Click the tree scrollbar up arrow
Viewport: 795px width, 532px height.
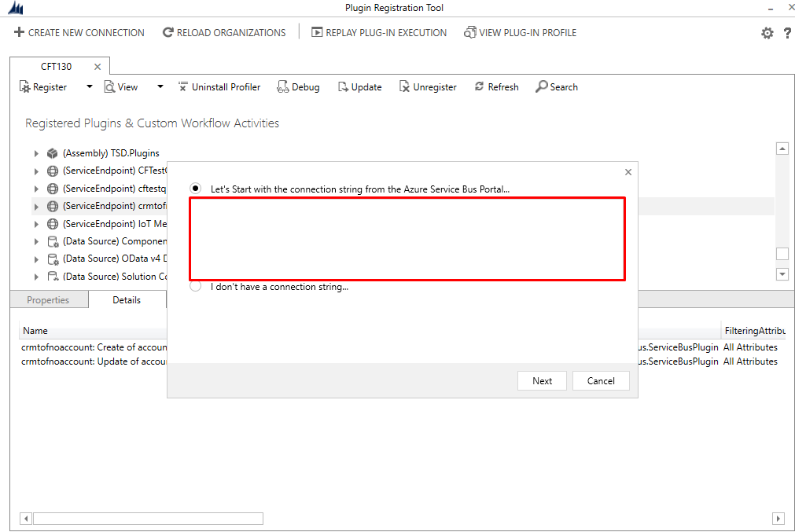point(782,149)
